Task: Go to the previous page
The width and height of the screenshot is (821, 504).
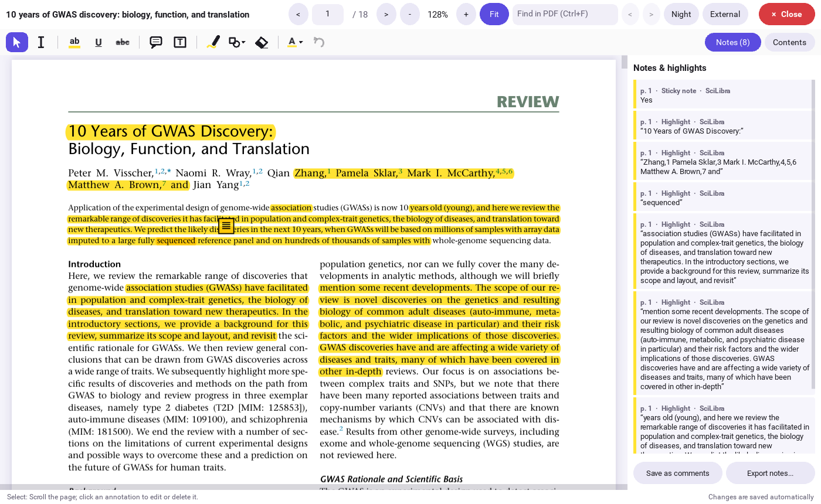Action: 298,14
